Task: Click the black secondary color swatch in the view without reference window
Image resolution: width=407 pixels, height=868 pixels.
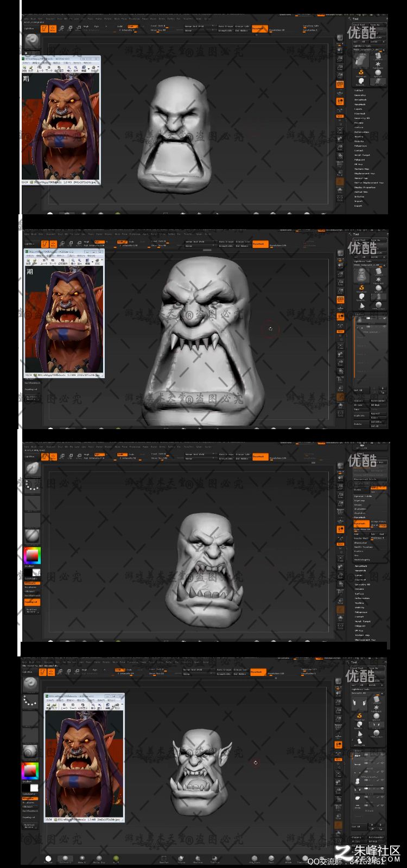Action: 28,572
